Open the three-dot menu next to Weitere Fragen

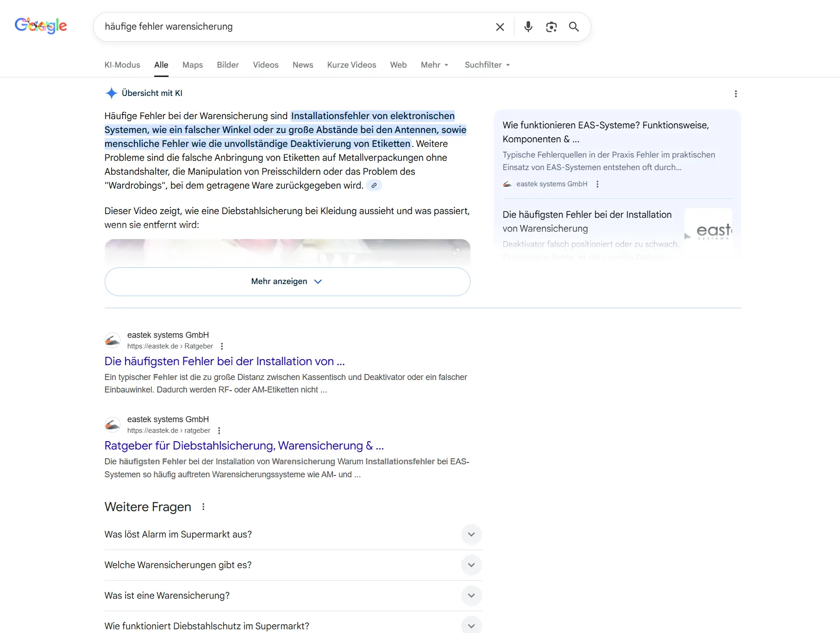[204, 506]
